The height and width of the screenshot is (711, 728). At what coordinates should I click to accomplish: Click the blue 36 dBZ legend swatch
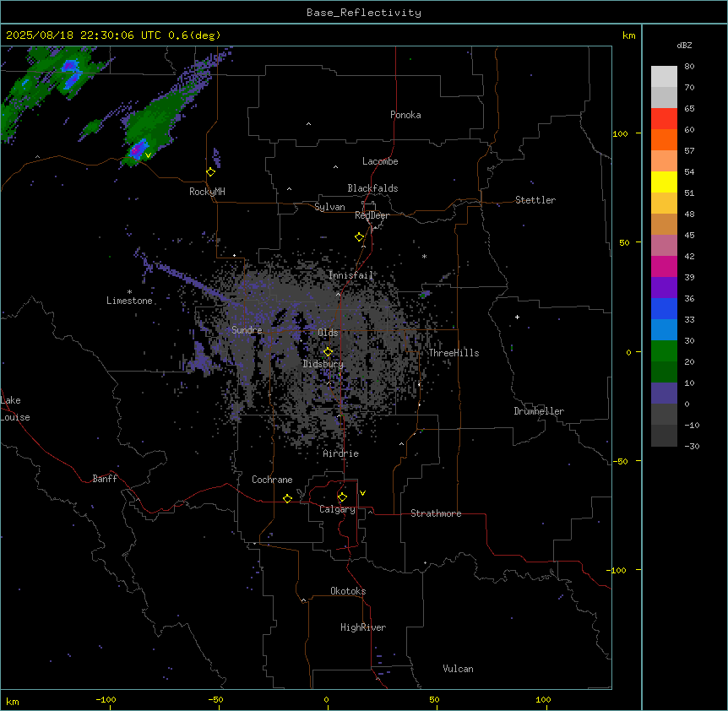(x=664, y=309)
